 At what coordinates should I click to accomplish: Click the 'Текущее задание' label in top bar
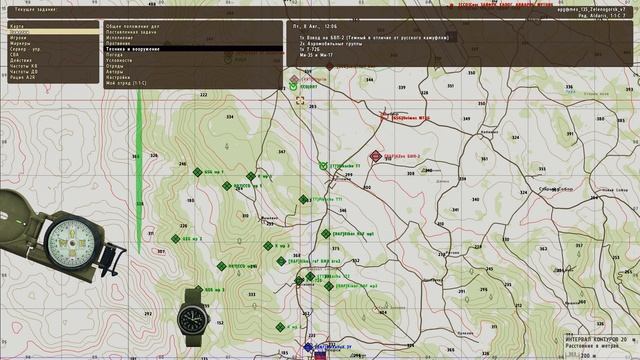[x=36, y=9]
